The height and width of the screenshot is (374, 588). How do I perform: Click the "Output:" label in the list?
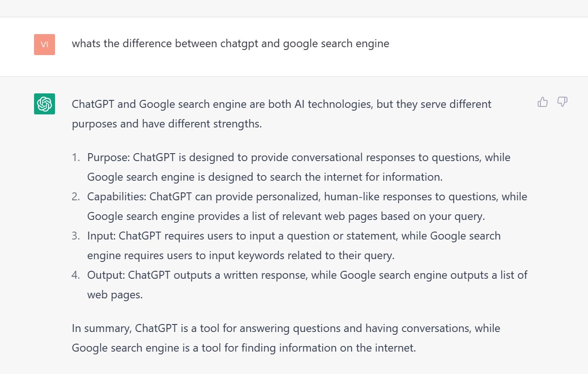[x=106, y=275]
